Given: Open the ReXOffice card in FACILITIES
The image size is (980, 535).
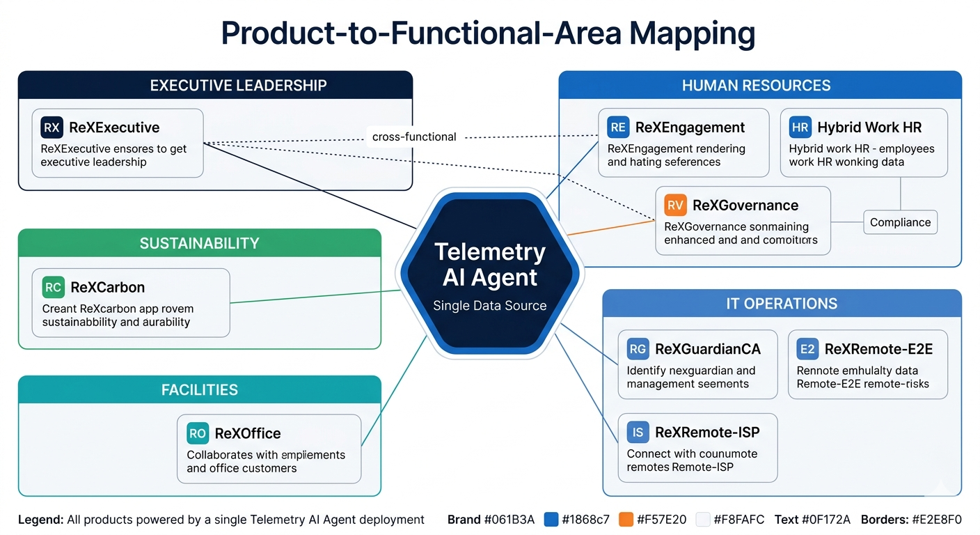Looking at the screenshot, I should [x=269, y=449].
